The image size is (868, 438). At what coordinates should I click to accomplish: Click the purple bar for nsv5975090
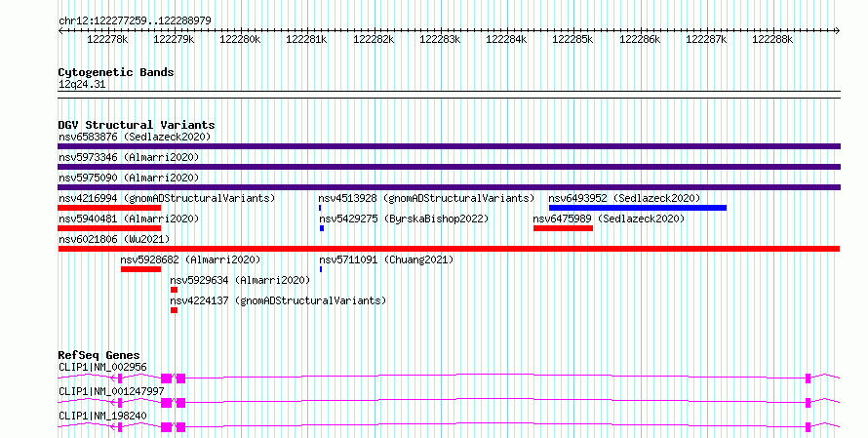tap(449, 187)
